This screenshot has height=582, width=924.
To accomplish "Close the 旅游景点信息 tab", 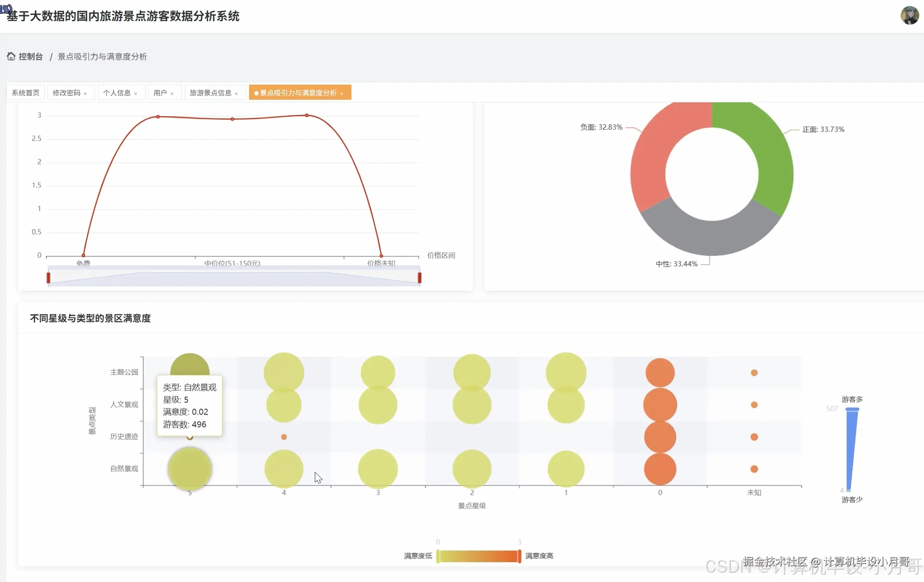I will [x=237, y=93].
